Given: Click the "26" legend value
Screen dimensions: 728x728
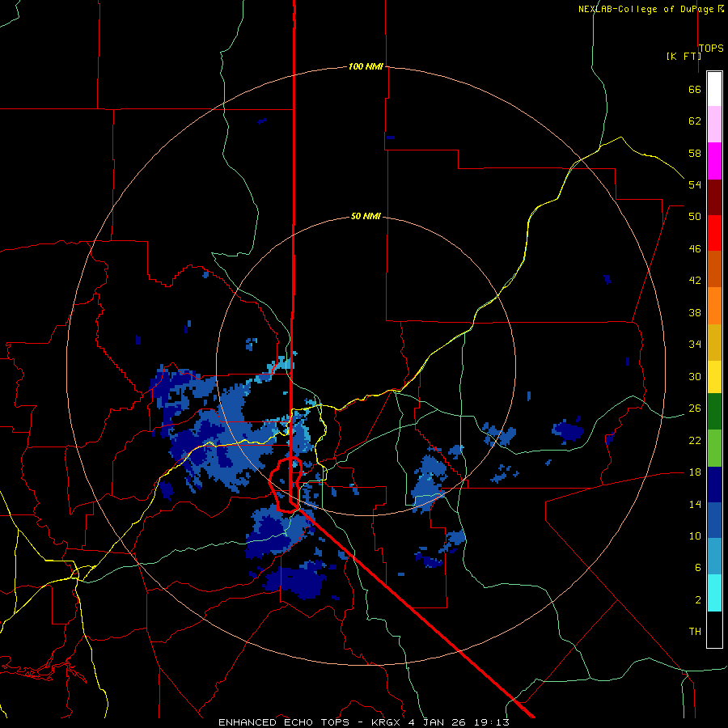Looking at the screenshot, I should [x=695, y=408].
